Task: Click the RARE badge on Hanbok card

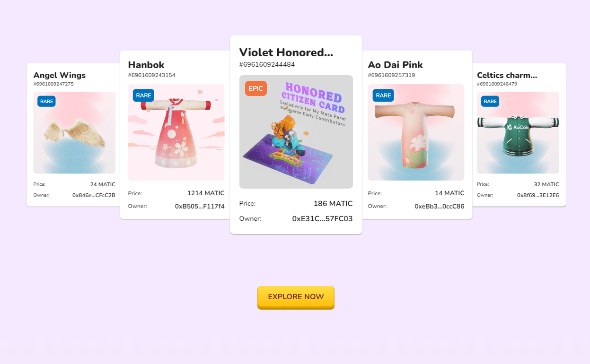Action: tap(143, 95)
